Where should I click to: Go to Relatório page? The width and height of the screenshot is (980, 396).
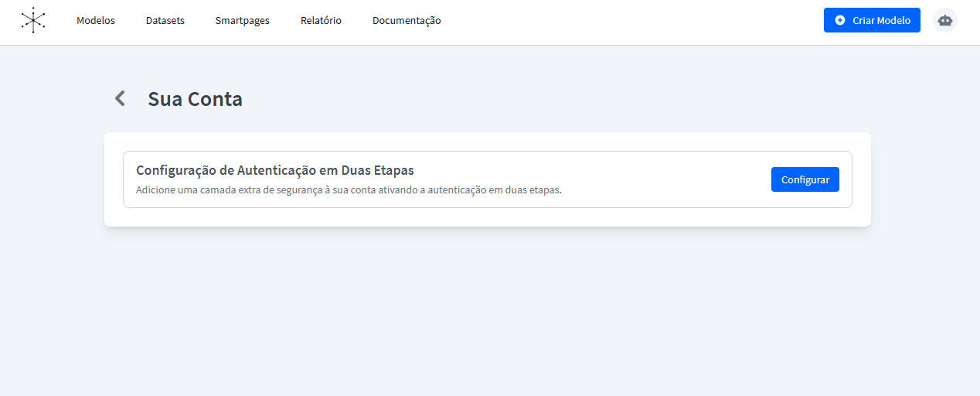(x=321, y=21)
